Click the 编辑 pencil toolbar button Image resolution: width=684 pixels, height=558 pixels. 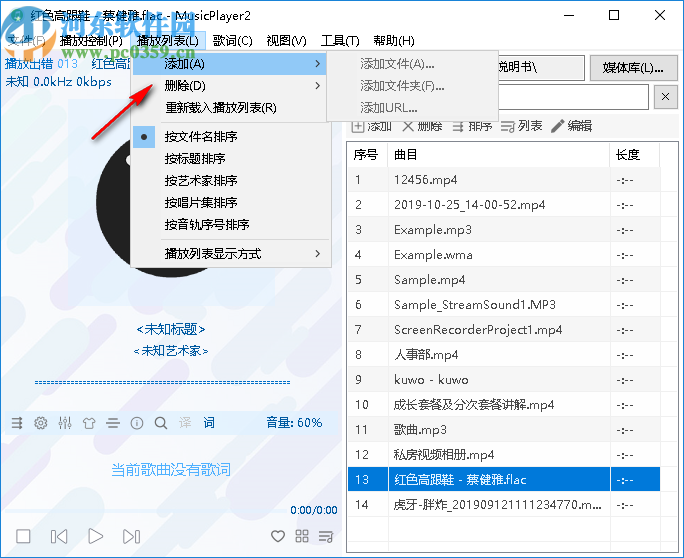pyautogui.click(x=571, y=126)
